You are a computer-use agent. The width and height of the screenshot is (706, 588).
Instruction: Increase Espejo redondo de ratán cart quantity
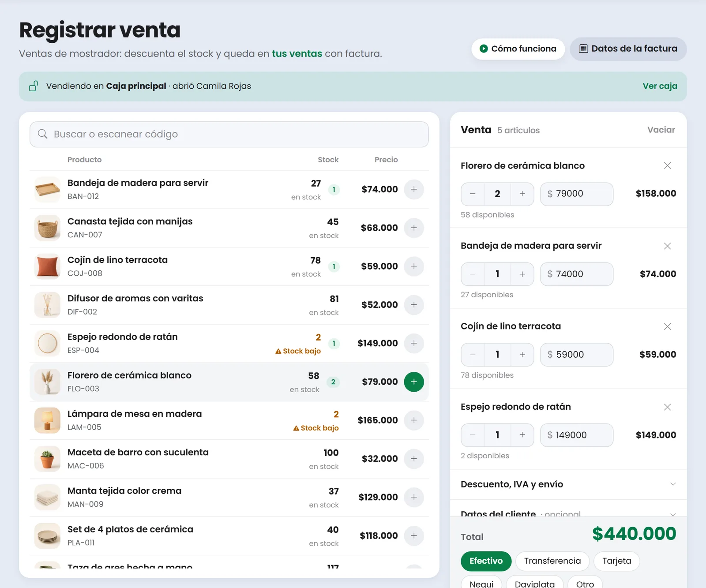click(522, 435)
